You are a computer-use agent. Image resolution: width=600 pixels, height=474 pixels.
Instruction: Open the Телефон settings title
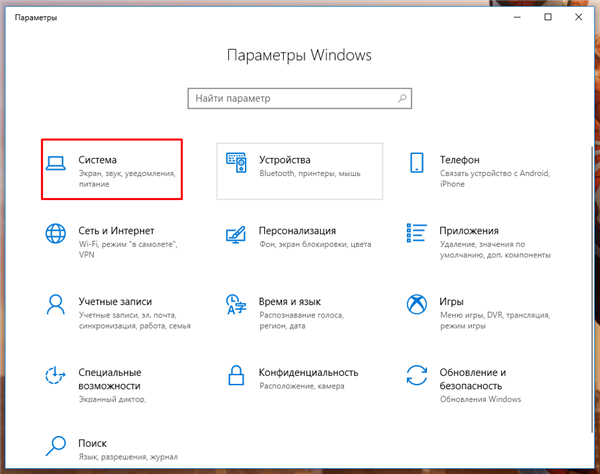[460, 160]
